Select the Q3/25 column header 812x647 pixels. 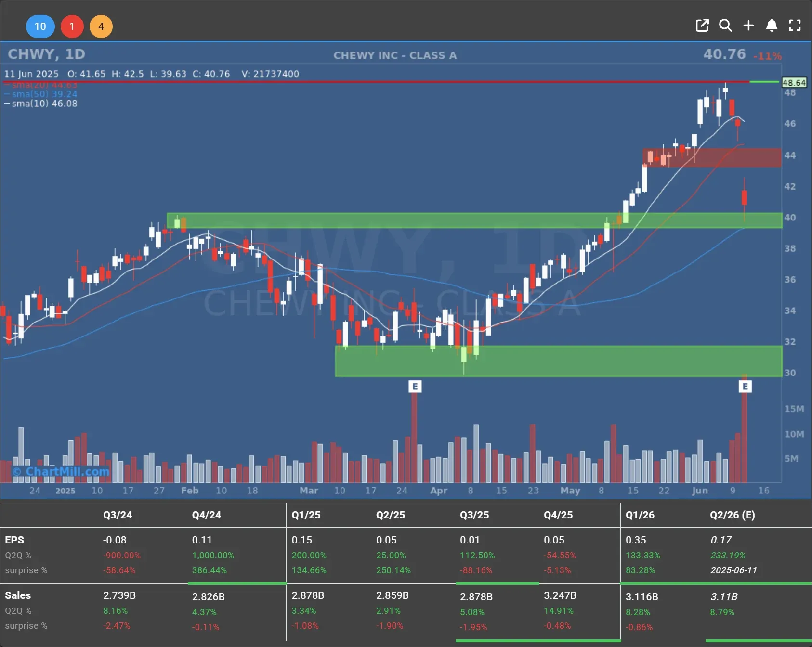474,515
